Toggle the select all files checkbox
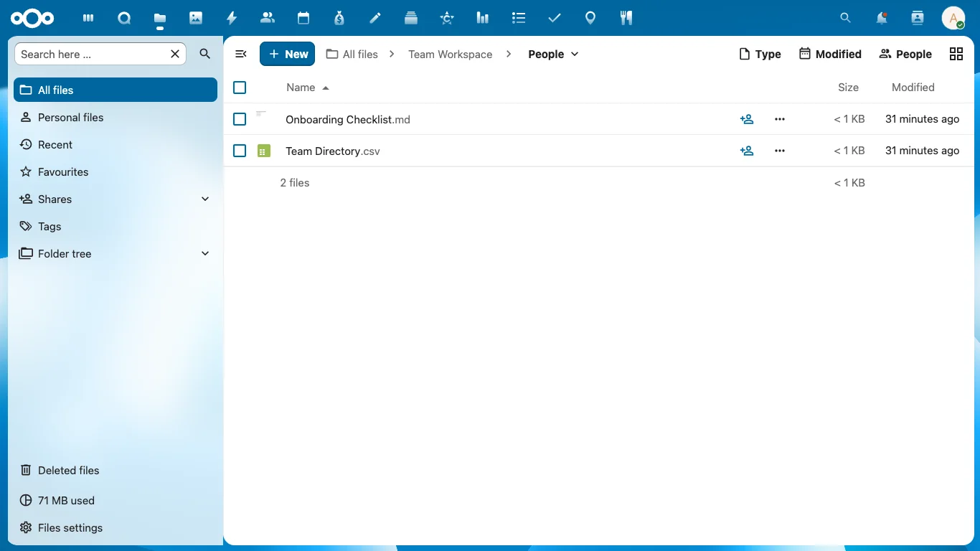The width and height of the screenshot is (980, 551). point(240,88)
